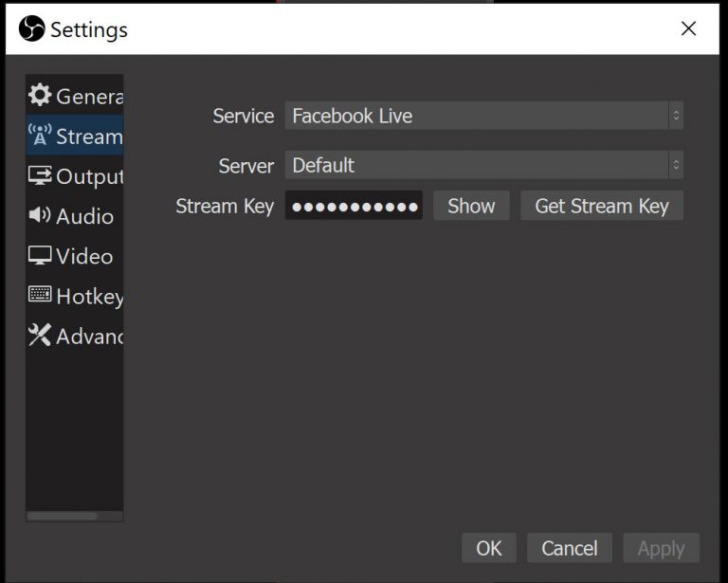Open General settings via the gear icon
Screen dimensions: 728x583
click(x=40, y=96)
